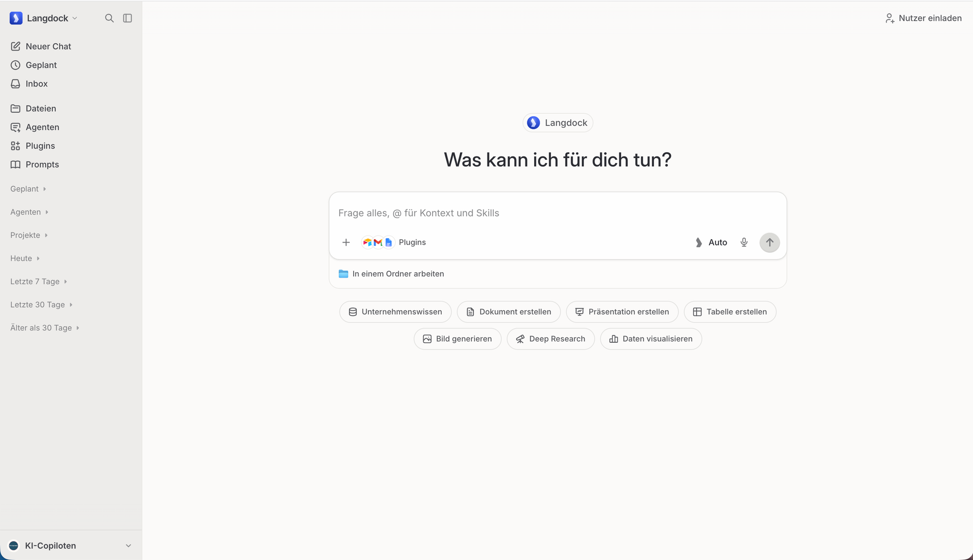Viewport: 973px width, 560px height.
Task: Click the Langdock assistant chip
Action: coord(558,123)
